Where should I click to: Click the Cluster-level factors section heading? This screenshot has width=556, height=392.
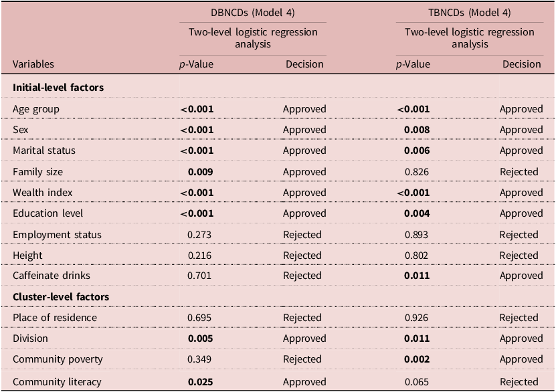[61, 296]
